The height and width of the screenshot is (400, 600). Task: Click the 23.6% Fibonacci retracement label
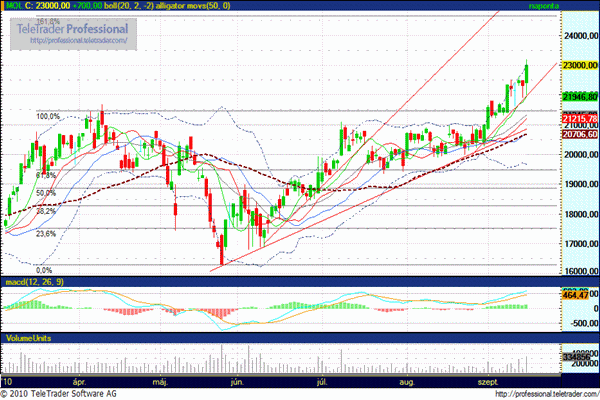pyautogui.click(x=45, y=233)
